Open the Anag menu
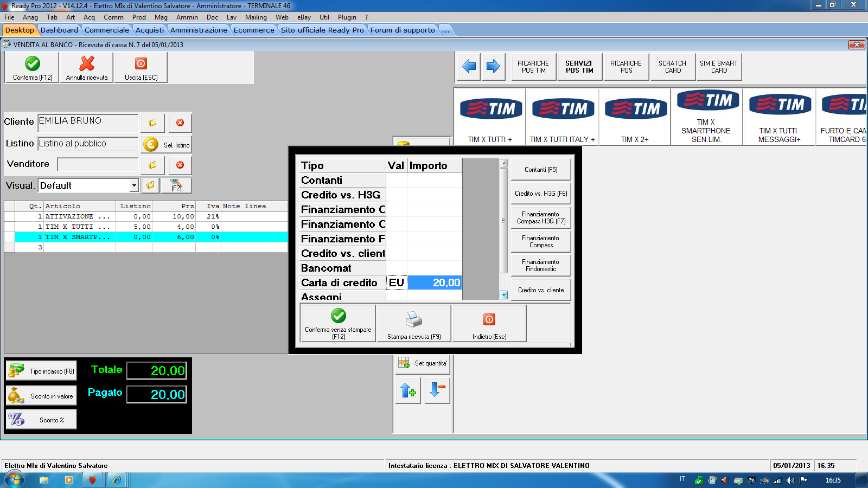Screen dimensions: 868x488 coord(30,17)
